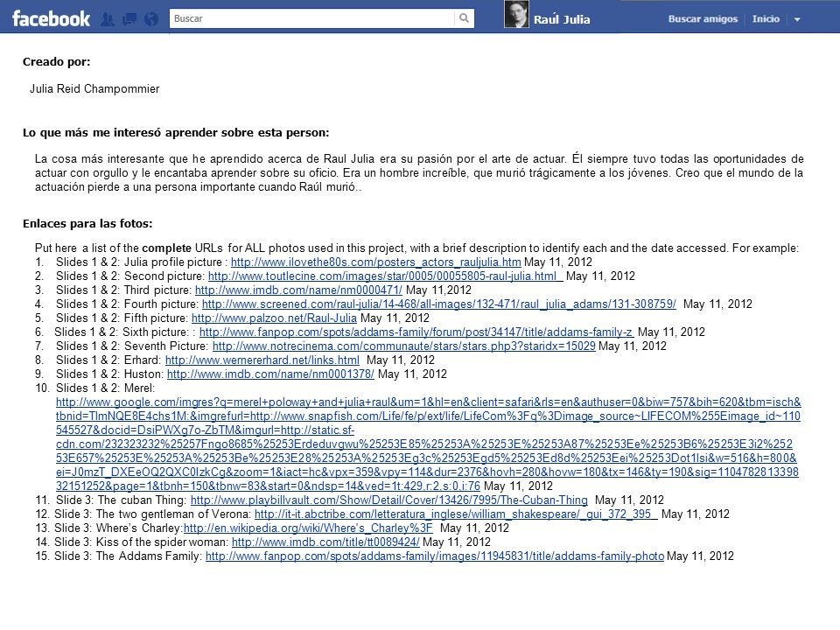Click the search magnifier button
The height and width of the screenshot is (630, 840).
tap(464, 18)
